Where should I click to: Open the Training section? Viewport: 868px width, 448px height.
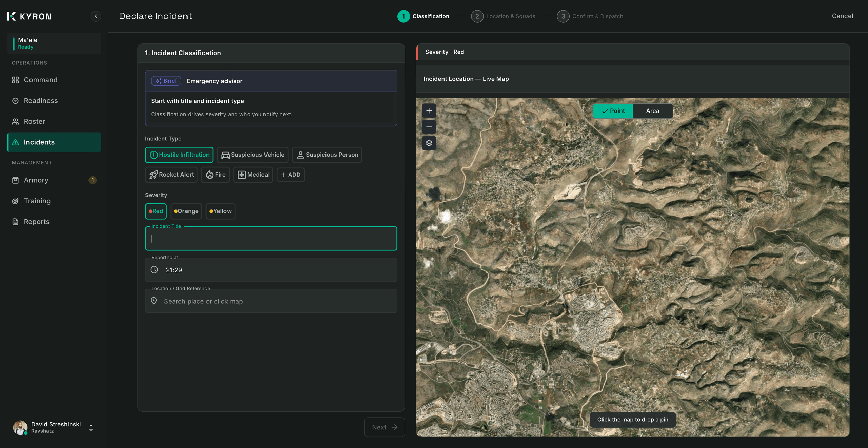pyautogui.click(x=54, y=201)
